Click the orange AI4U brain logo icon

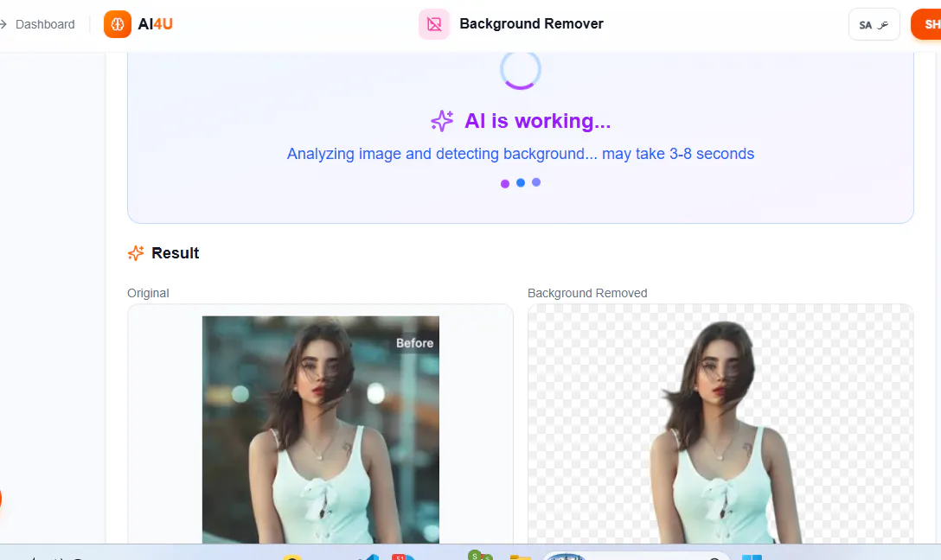[x=118, y=24]
